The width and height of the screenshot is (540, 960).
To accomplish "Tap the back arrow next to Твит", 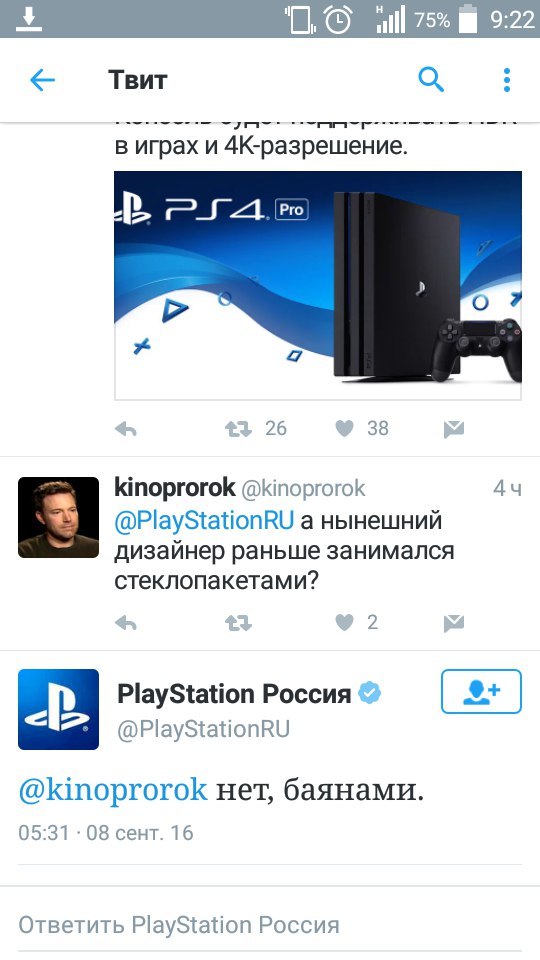I will (x=42, y=80).
